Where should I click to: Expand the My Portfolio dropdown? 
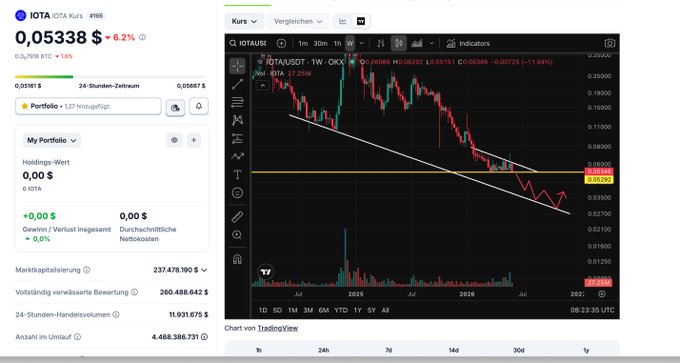click(52, 140)
